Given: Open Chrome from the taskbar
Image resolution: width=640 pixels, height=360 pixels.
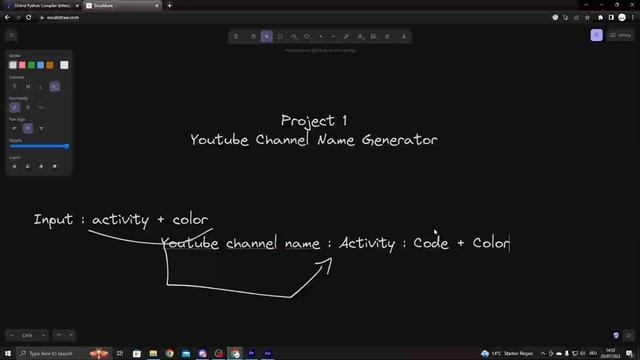Looking at the screenshot, I should pos(169,353).
